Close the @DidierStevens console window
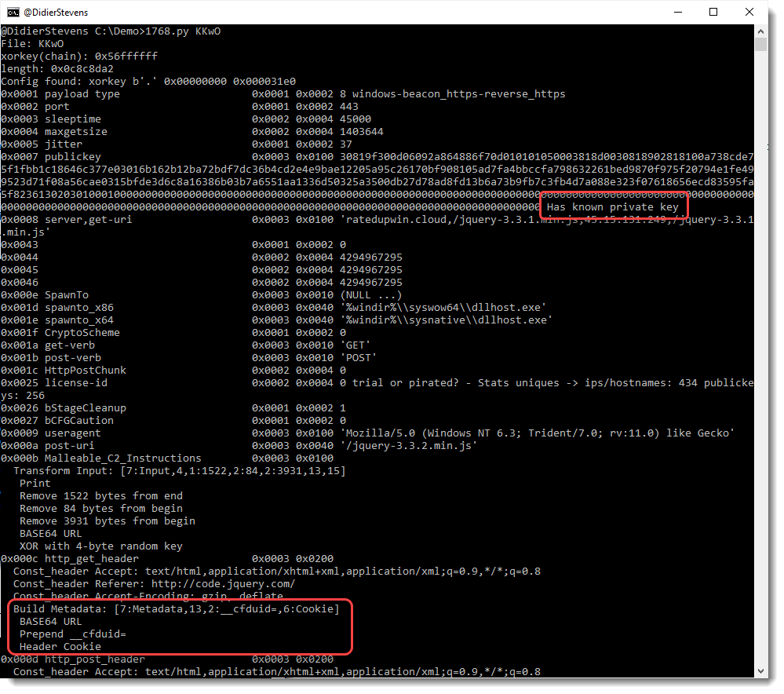Image resolution: width=784 pixels, height=694 pixels. (x=749, y=12)
